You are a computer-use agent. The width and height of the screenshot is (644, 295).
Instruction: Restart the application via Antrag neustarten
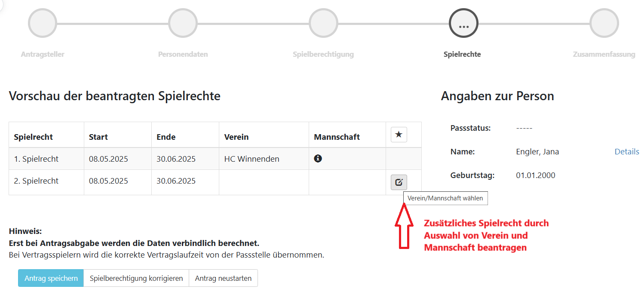click(x=223, y=278)
